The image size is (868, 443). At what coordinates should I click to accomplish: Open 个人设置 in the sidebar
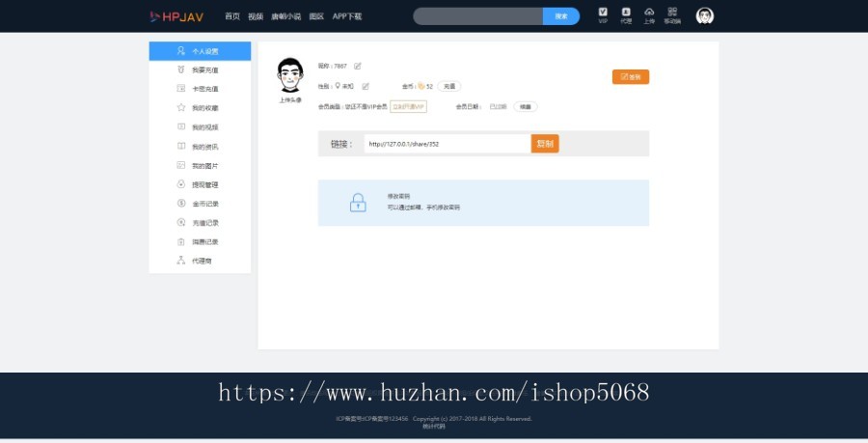pos(200,51)
